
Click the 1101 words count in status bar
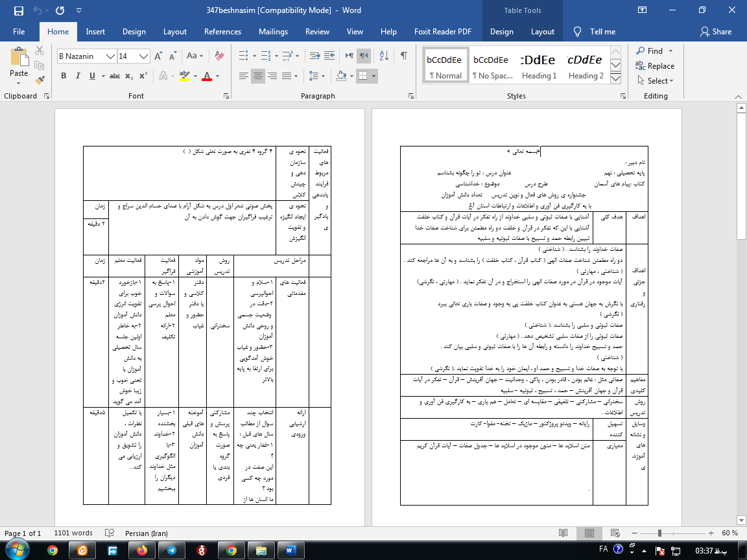(73, 533)
